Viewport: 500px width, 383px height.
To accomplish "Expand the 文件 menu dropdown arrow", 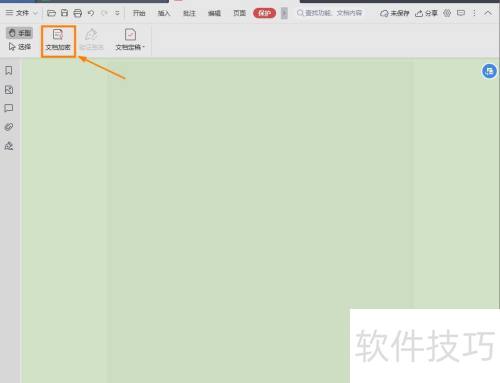I will (x=35, y=13).
